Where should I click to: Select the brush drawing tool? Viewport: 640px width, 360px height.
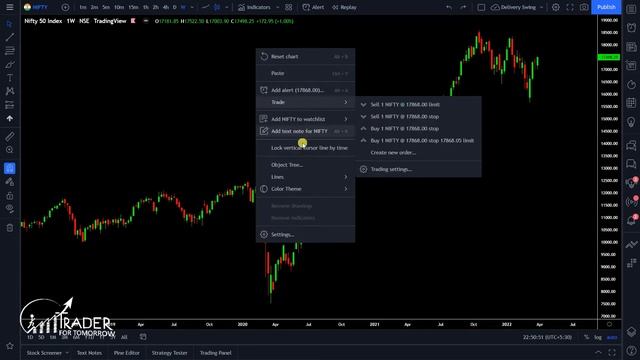point(9,64)
